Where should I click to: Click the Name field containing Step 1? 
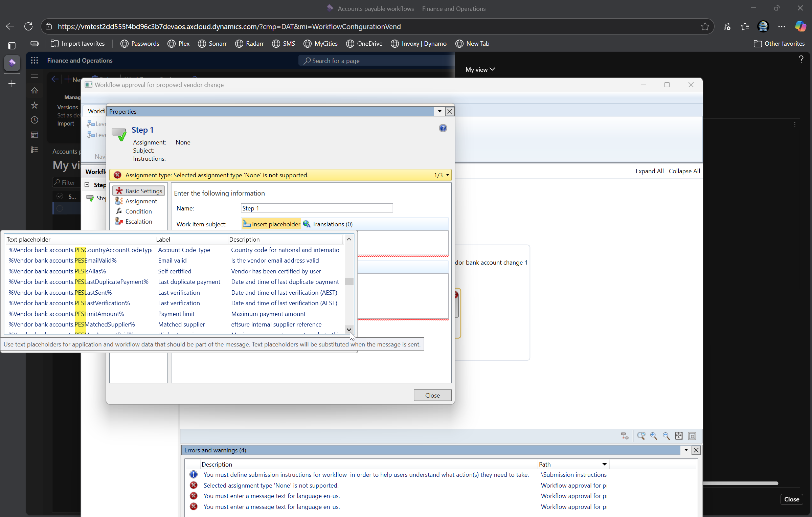point(317,208)
